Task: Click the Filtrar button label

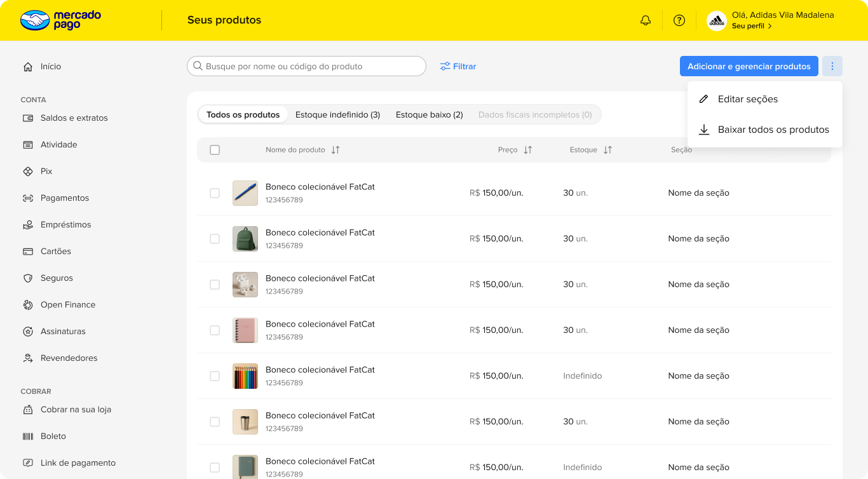Action: click(x=465, y=67)
